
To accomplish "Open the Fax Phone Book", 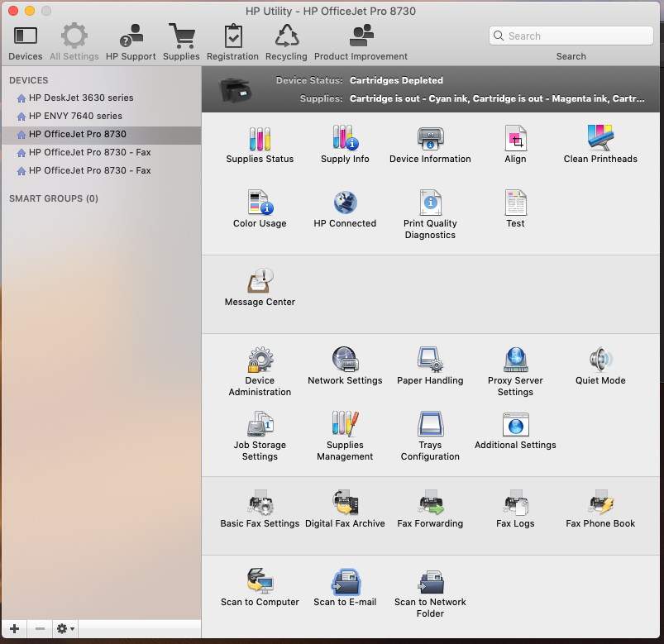I will click(x=600, y=503).
